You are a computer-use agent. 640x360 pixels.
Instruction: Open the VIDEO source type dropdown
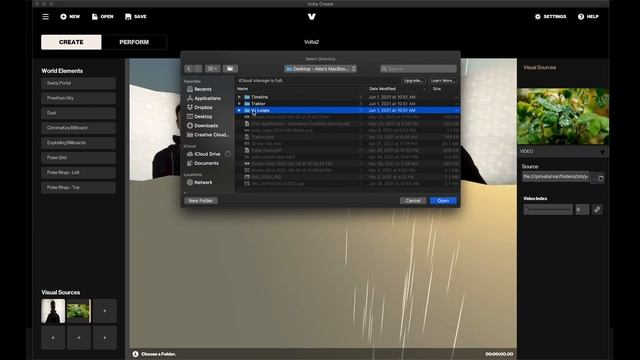562,151
